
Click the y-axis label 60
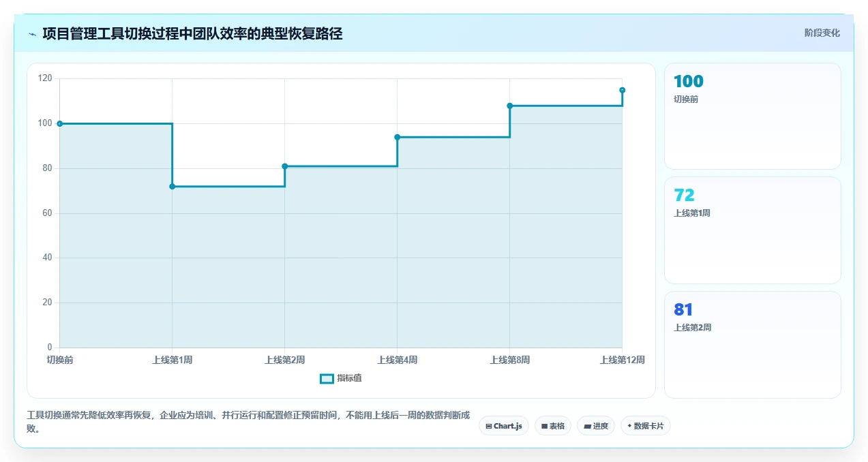(x=47, y=213)
